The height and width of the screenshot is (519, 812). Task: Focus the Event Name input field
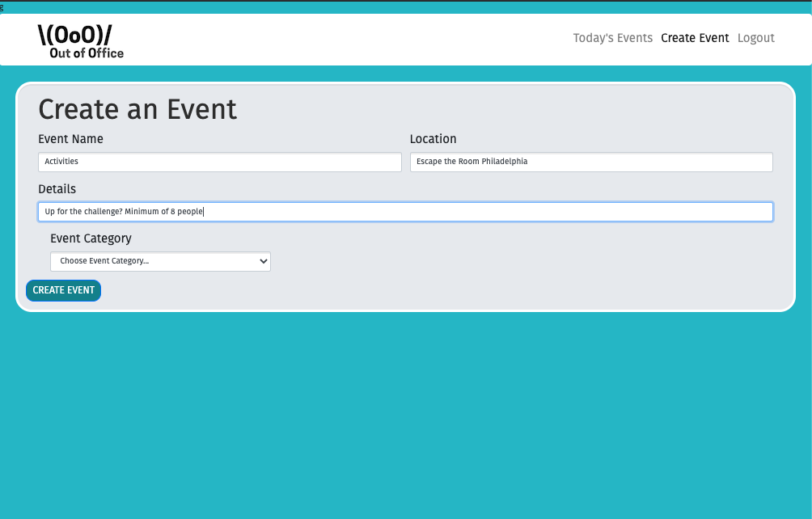coord(219,162)
